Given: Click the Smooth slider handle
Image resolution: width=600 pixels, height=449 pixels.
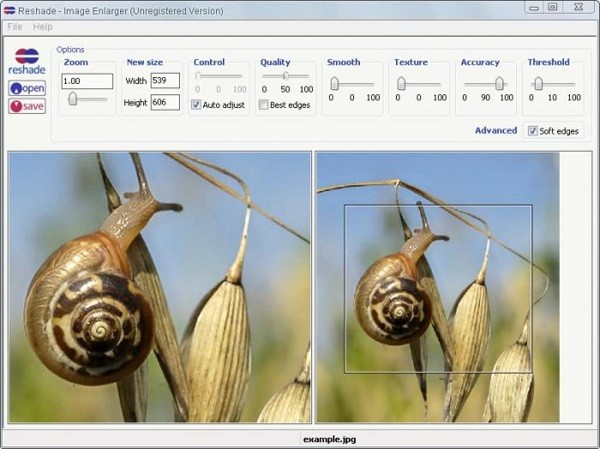Looking at the screenshot, I should (335, 84).
